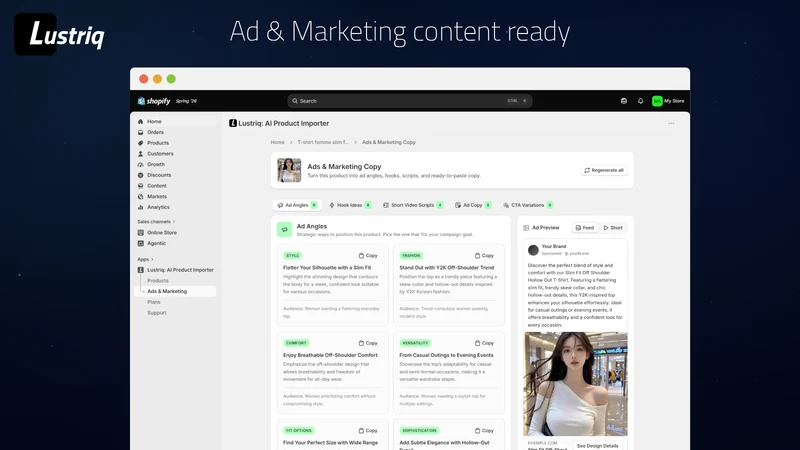Open the Short Video Scripts tab
Image resolution: width=800 pixels, height=450 pixels.
pyautogui.click(x=413, y=205)
